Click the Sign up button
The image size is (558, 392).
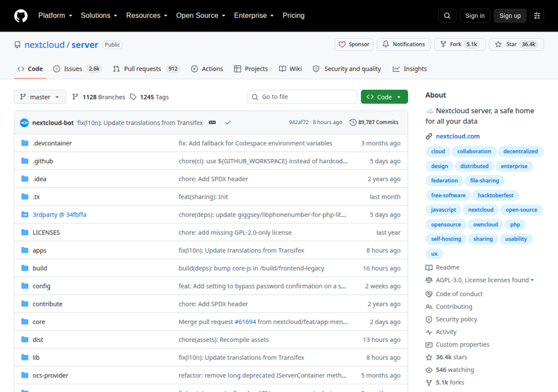click(x=510, y=16)
